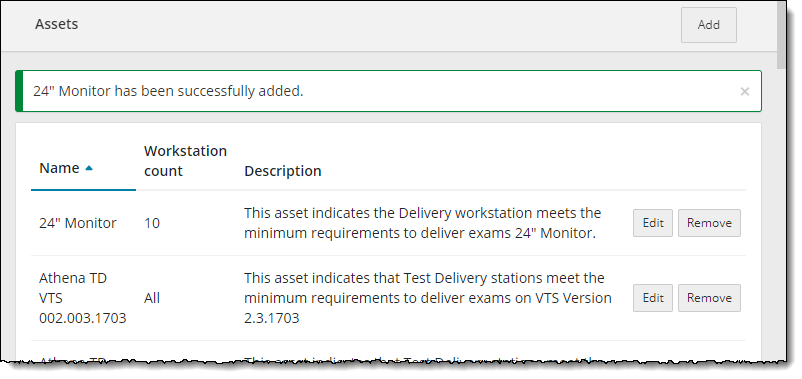This screenshot has width=802, height=379.
Task: Click the vertical scrollbar thumb
Action: pyautogui.click(x=781, y=35)
